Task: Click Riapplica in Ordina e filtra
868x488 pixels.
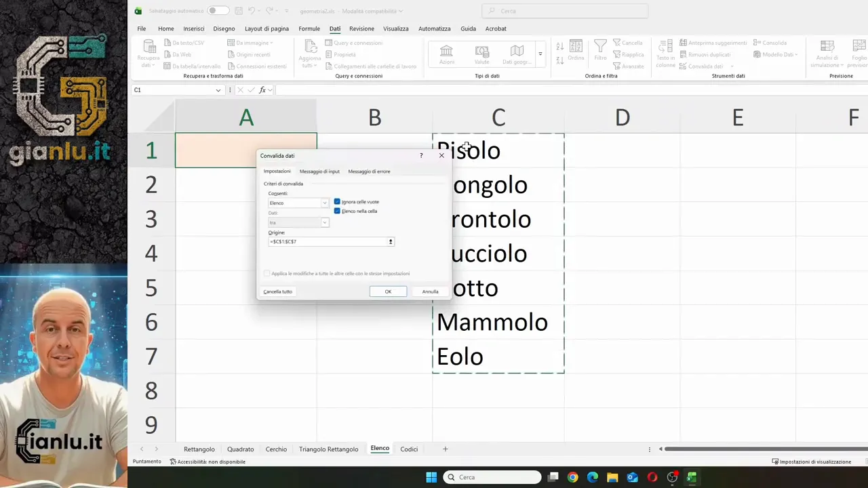Action: pos(629,54)
